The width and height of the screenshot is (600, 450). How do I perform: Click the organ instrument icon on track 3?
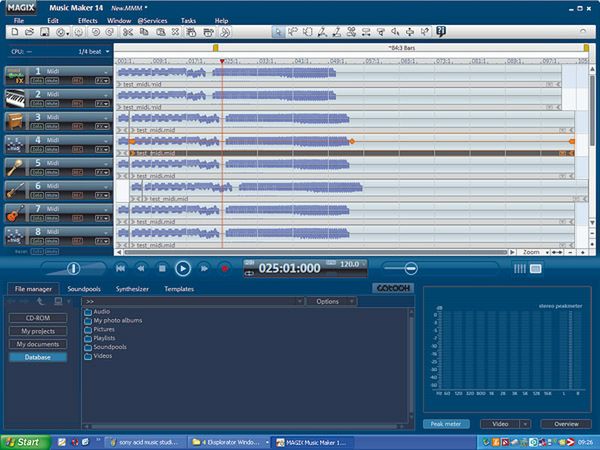click(x=16, y=119)
